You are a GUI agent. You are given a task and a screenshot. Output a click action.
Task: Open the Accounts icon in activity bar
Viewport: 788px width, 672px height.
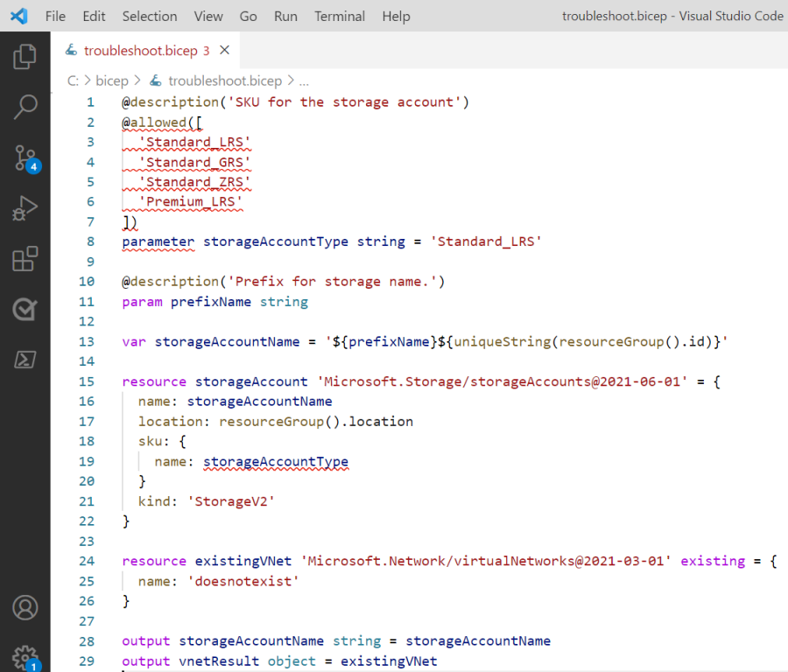pyautogui.click(x=26, y=608)
